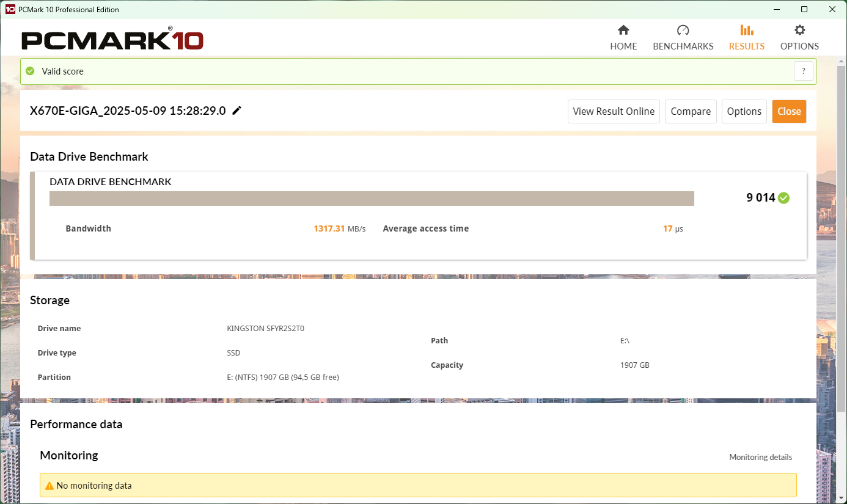Close the PCMark 10 window

click(832, 9)
